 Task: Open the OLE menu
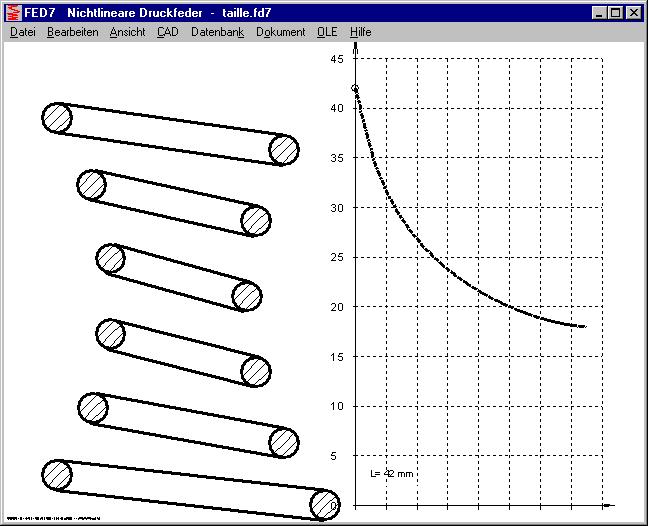(x=327, y=32)
